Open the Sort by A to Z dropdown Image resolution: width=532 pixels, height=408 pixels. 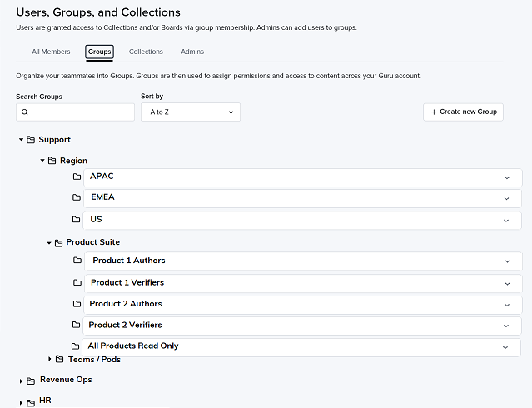[x=191, y=112]
